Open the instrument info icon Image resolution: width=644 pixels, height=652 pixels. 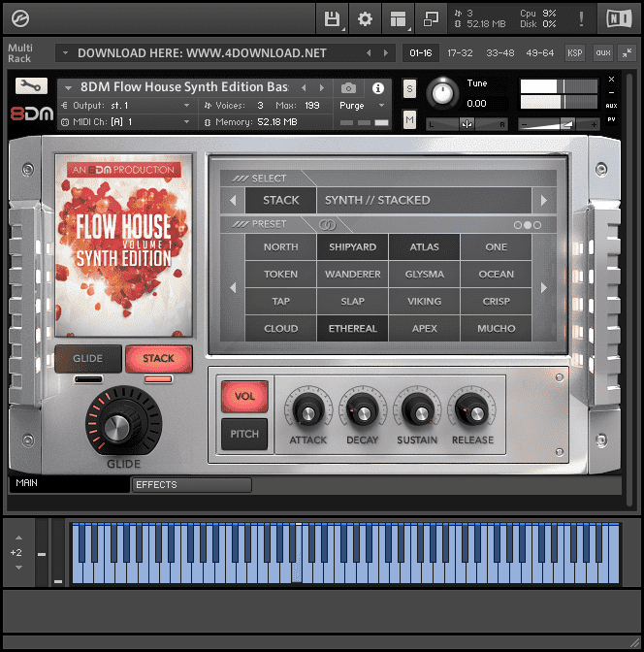pos(377,88)
